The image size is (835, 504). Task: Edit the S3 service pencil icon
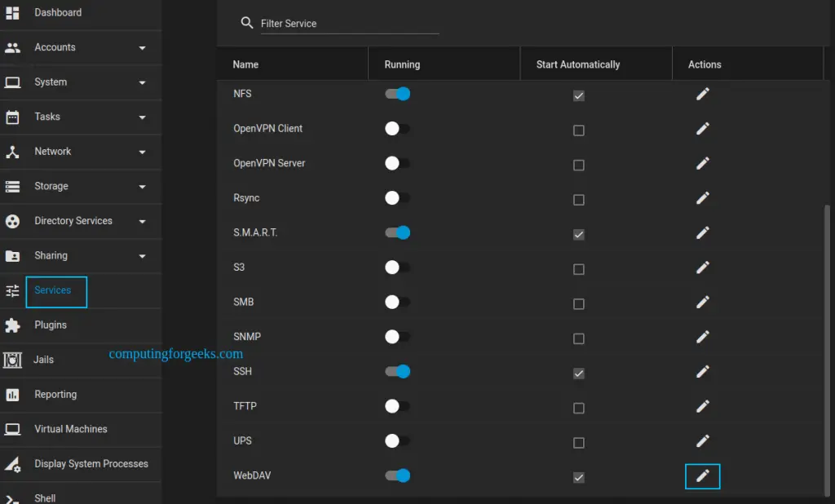point(702,267)
